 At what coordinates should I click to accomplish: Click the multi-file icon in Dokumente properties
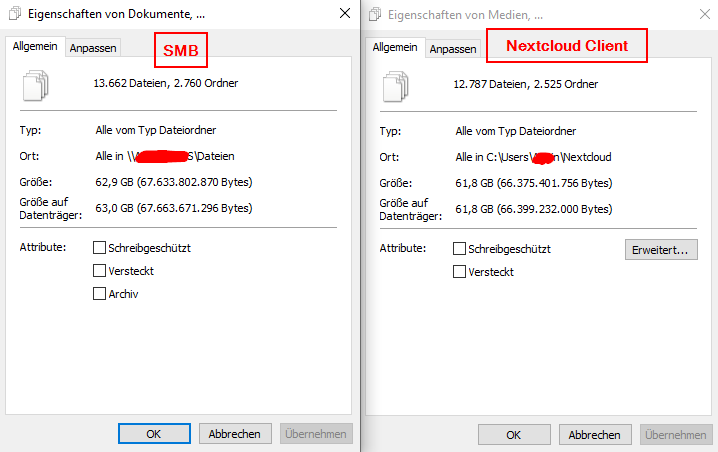36,85
